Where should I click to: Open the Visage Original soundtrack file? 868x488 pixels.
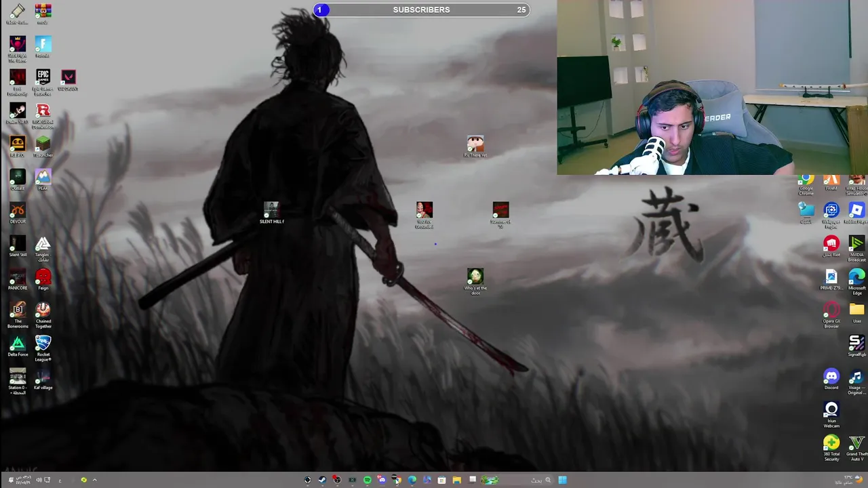(x=856, y=381)
